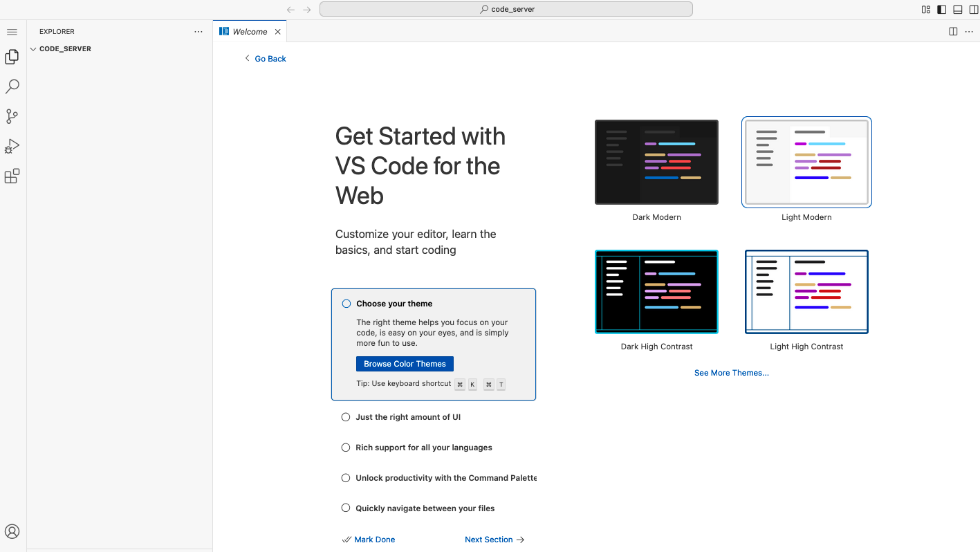Image resolution: width=980 pixels, height=552 pixels.
Task: Click the Light Modern caption text
Action: (806, 217)
